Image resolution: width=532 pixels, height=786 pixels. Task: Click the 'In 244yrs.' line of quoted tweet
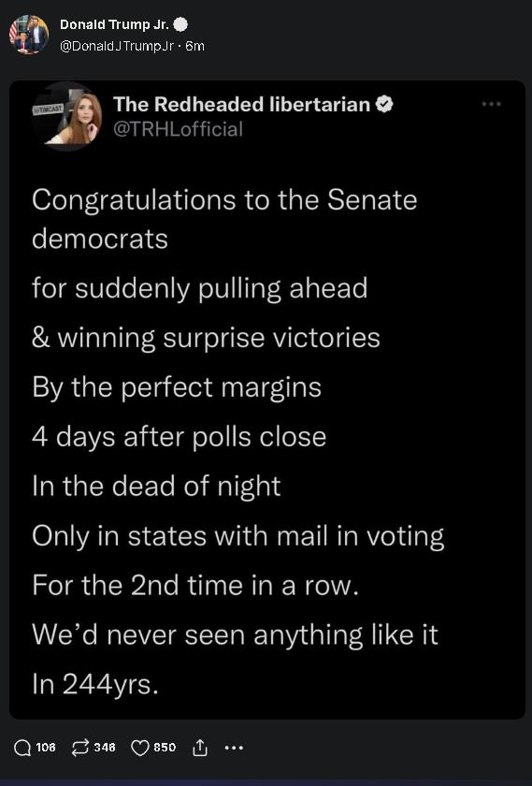pyautogui.click(x=95, y=684)
